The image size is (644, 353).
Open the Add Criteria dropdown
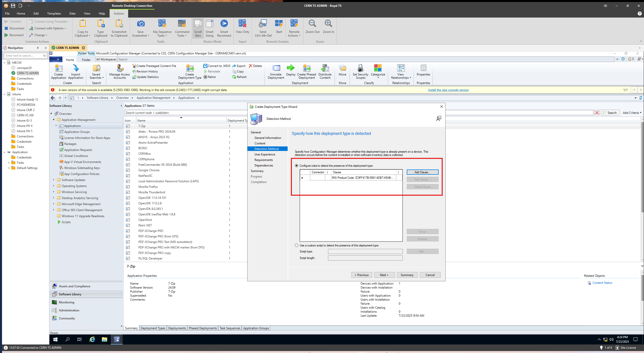[632, 113]
